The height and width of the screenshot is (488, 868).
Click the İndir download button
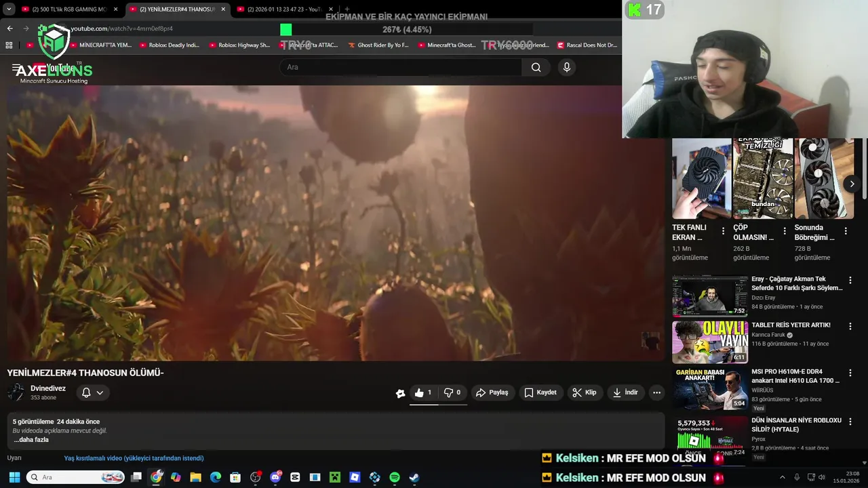pos(625,392)
